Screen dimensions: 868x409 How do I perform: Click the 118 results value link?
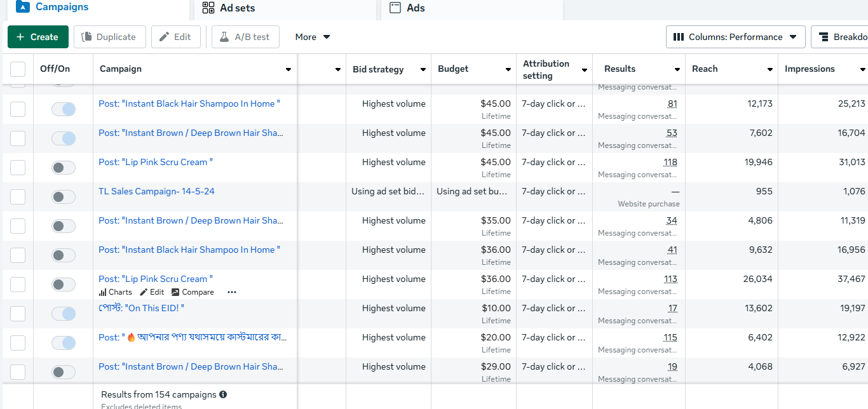pyautogui.click(x=670, y=163)
